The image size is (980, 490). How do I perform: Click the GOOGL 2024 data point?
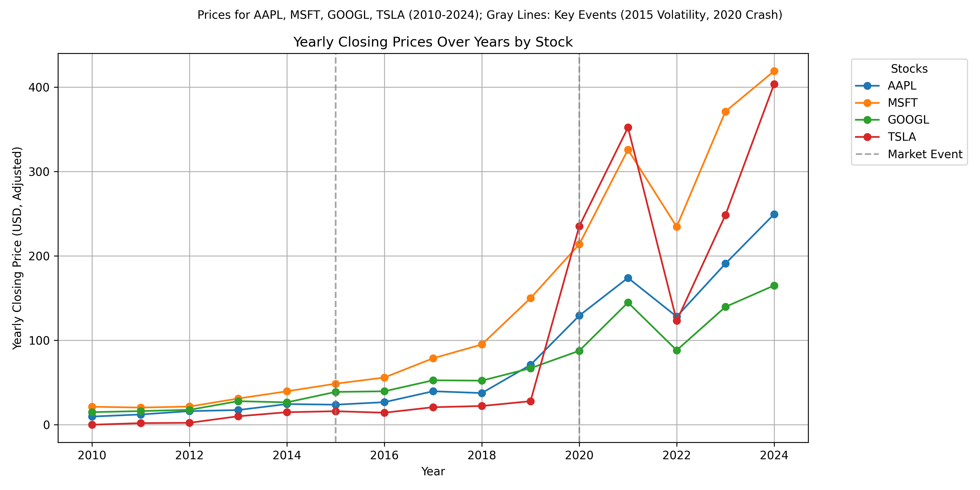tap(774, 286)
